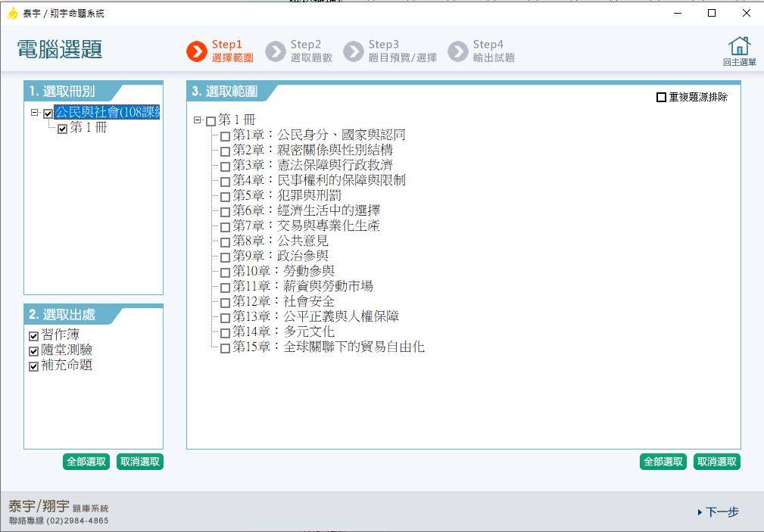Select 第7章:交易與專業化生產 text
764x532 pixels.
click(306, 226)
